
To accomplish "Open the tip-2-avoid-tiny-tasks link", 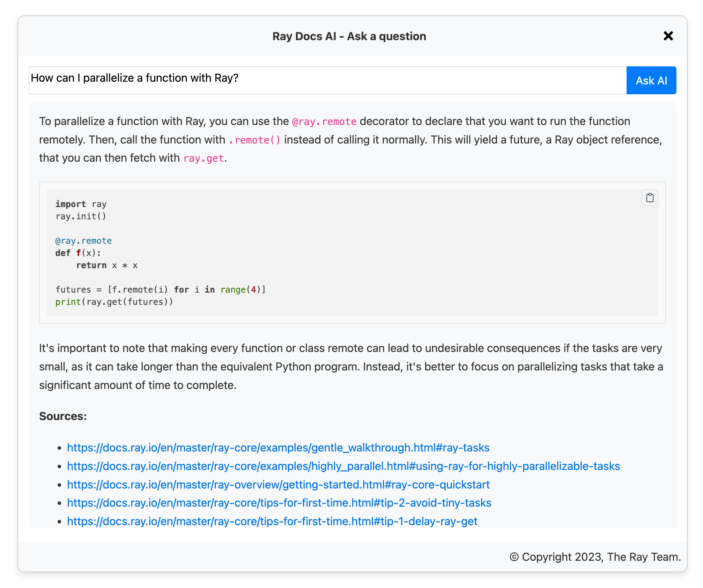I will point(279,503).
